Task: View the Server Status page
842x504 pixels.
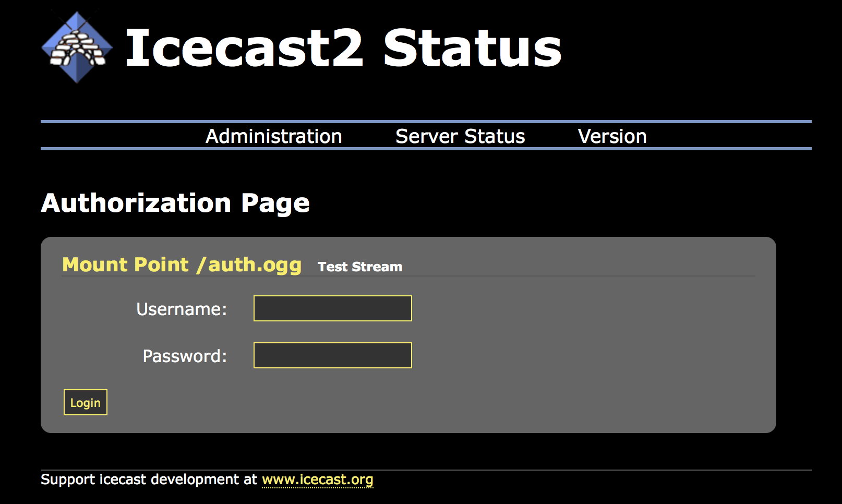Action: coord(460,136)
